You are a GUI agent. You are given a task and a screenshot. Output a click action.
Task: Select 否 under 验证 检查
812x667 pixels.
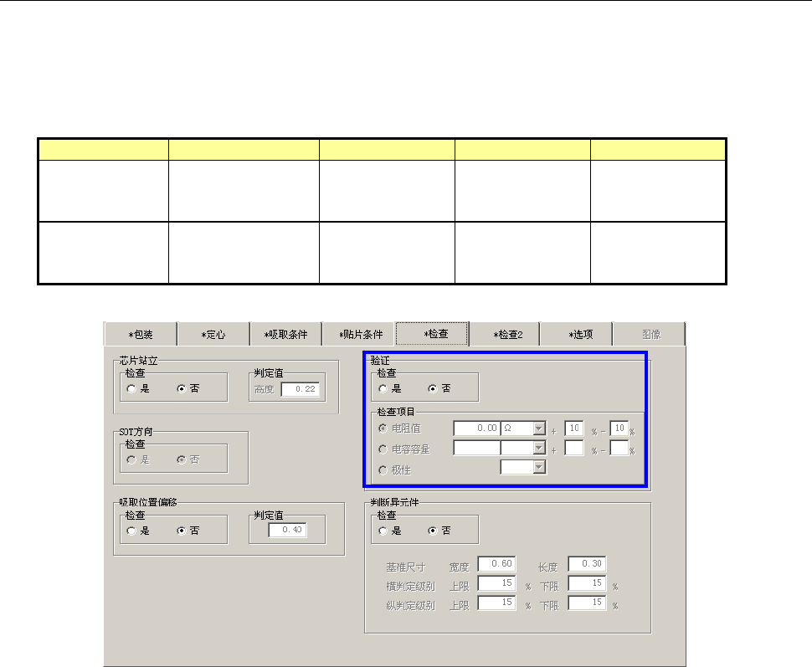433,388
